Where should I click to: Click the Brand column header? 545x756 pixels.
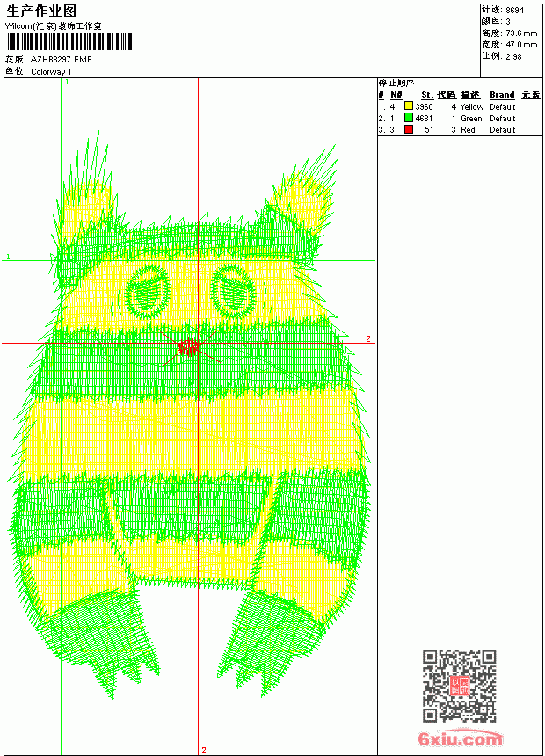[502, 95]
